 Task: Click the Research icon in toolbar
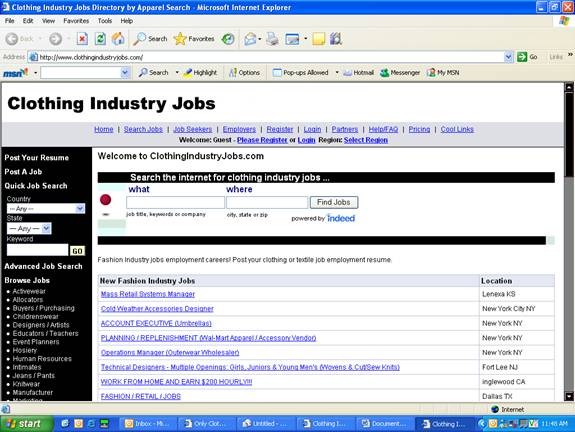pyautogui.click(x=336, y=39)
